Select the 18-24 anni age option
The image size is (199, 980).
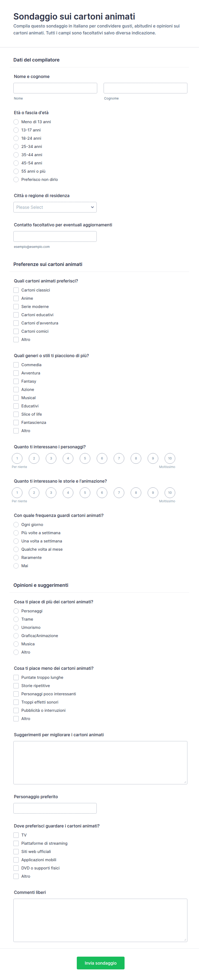click(x=16, y=138)
